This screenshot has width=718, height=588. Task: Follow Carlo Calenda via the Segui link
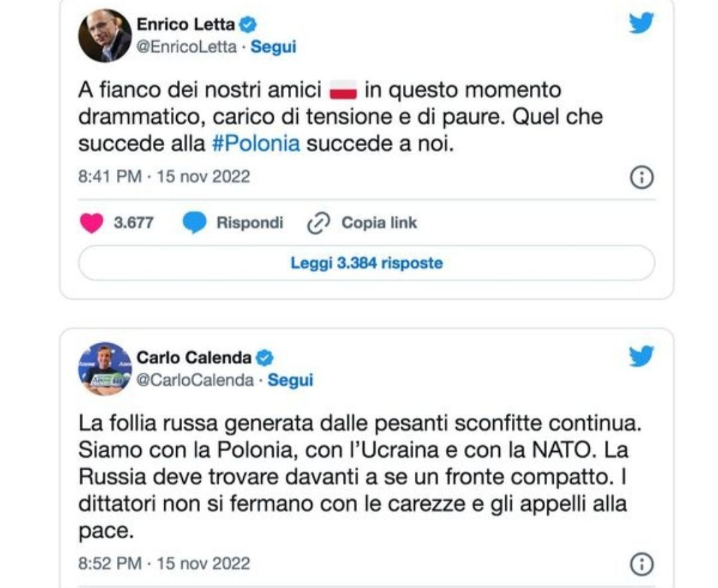pos(290,381)
